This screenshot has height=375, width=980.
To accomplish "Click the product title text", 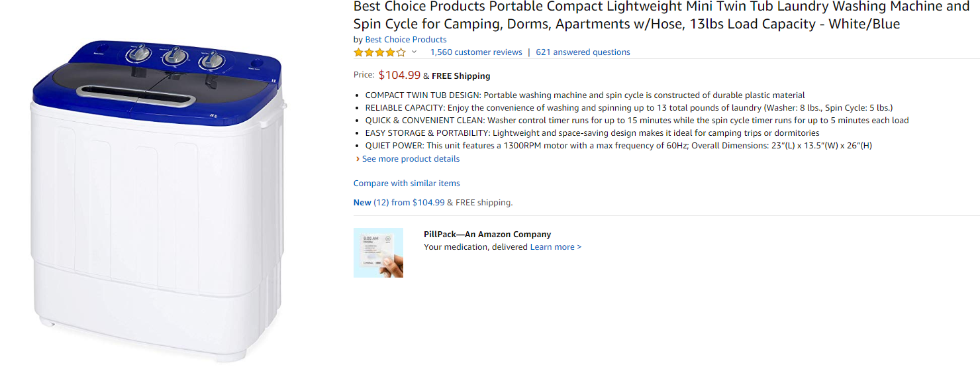I will [661, 16].
